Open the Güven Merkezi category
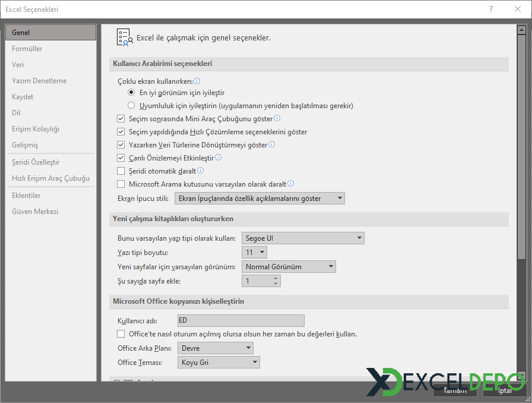Image resolution: width=532 pixels, height=403 pixels. (x=51, y=212)
